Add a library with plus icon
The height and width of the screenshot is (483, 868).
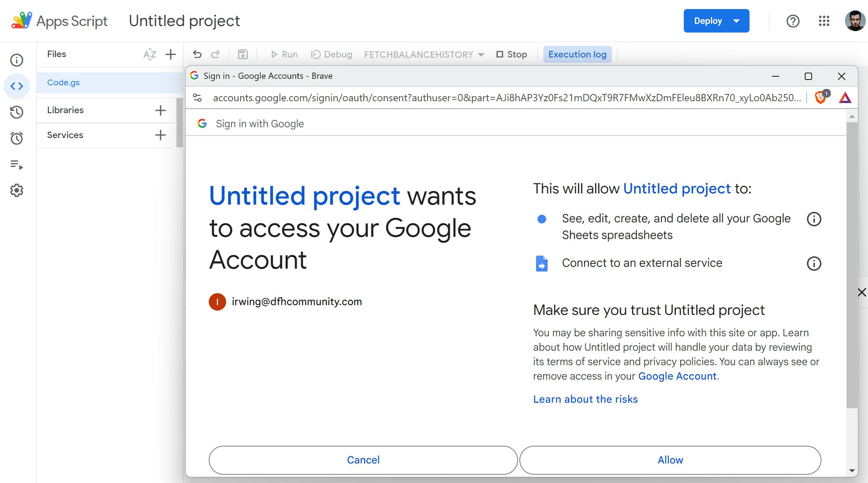click(x=160, y=110)
